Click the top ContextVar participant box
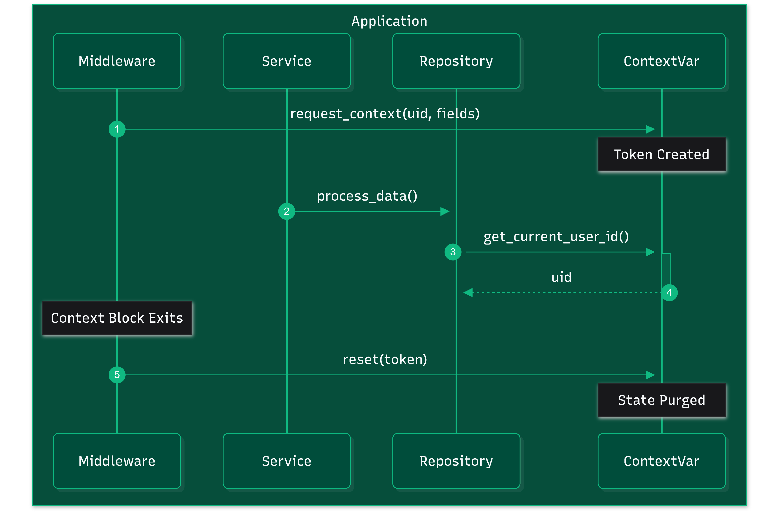The width and height of the screenshot is (772, 532). [661, 61]
